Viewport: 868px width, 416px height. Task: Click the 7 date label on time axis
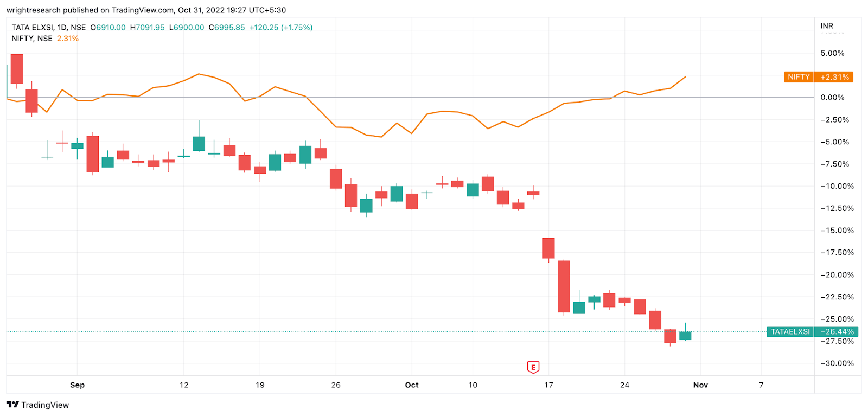point(761,385)
